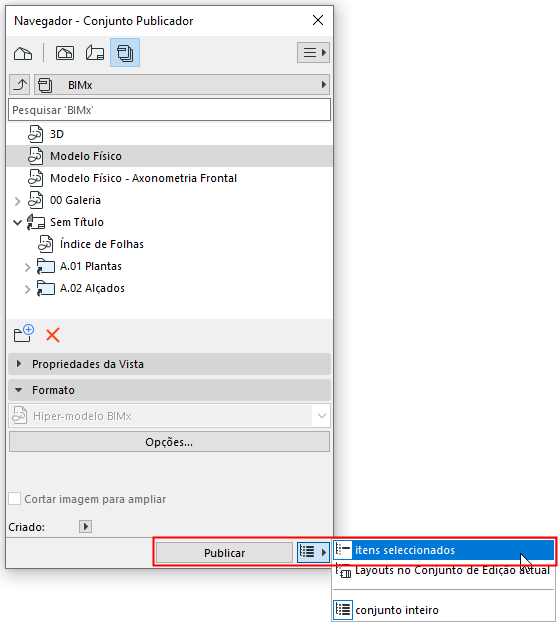This screenshot has width=559, height=627.
Task: Click the Axonometria Frontal file icon
Action: (x=36, y=178)
